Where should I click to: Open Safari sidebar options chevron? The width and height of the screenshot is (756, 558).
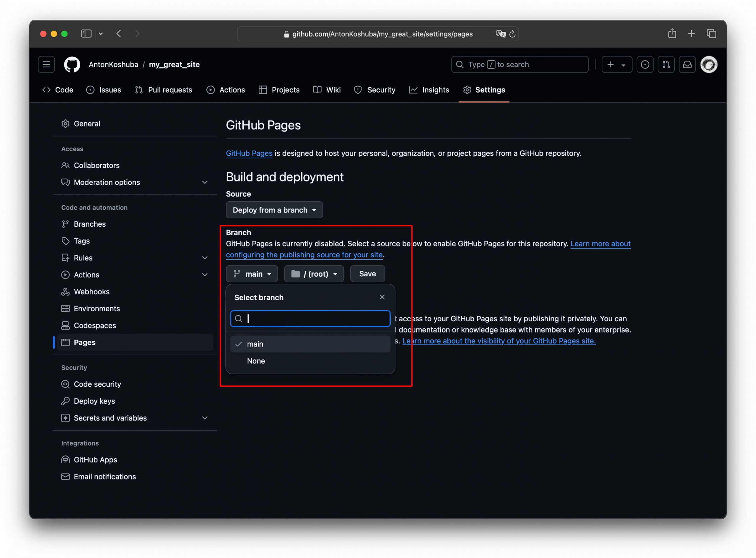pos(101,33)
